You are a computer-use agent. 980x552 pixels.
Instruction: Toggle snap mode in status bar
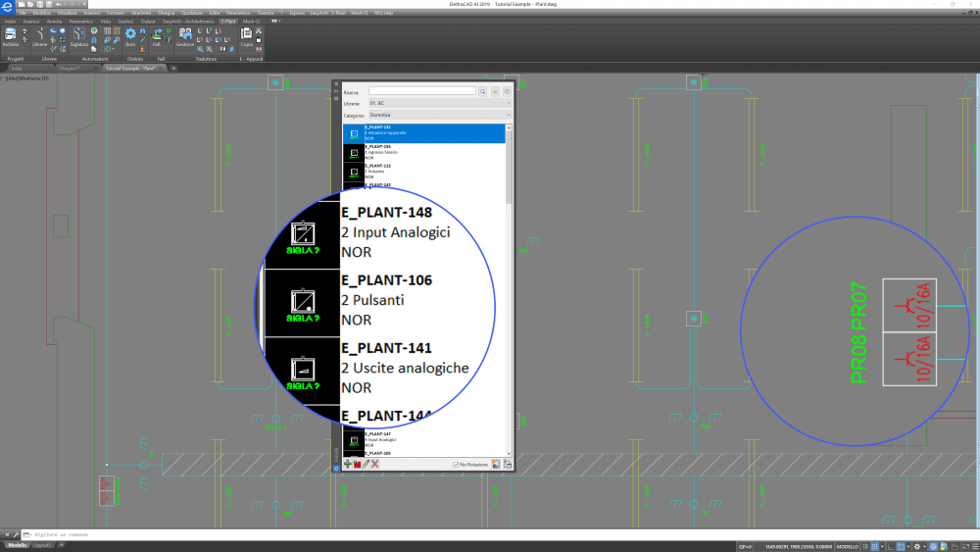coord(875,546)
